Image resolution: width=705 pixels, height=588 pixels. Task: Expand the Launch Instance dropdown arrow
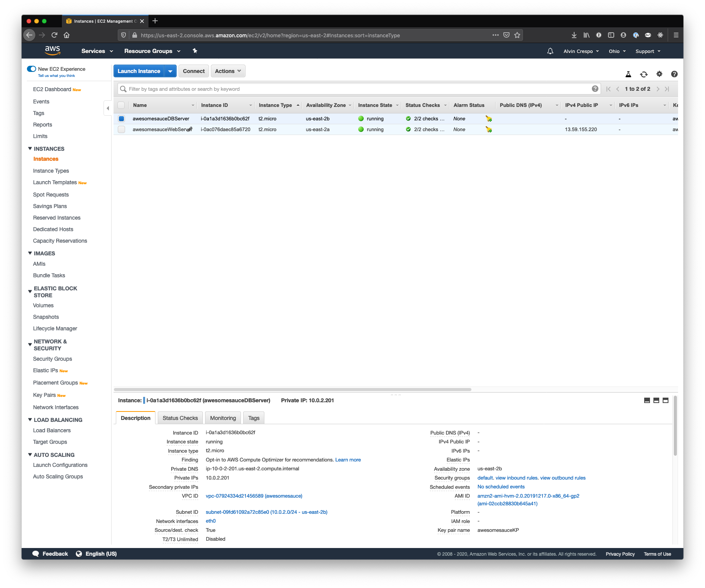pyautogui.click(x=170, y=71)
